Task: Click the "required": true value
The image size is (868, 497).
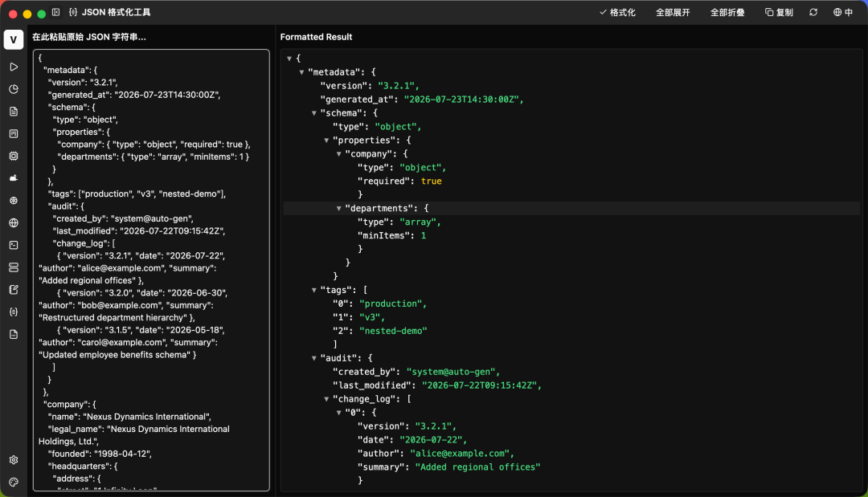Action: tap(432, 181)
